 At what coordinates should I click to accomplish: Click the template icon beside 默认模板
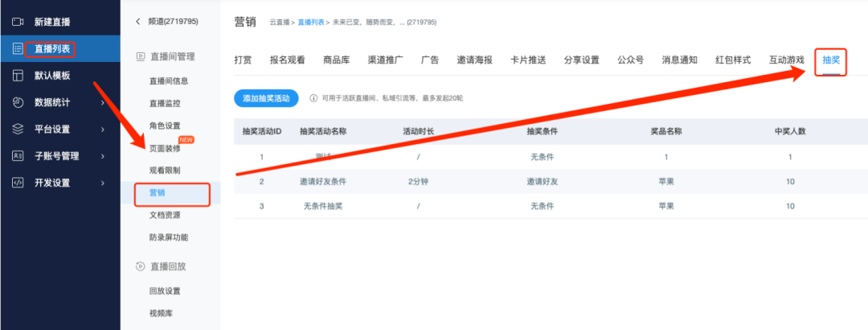(17, 76)
